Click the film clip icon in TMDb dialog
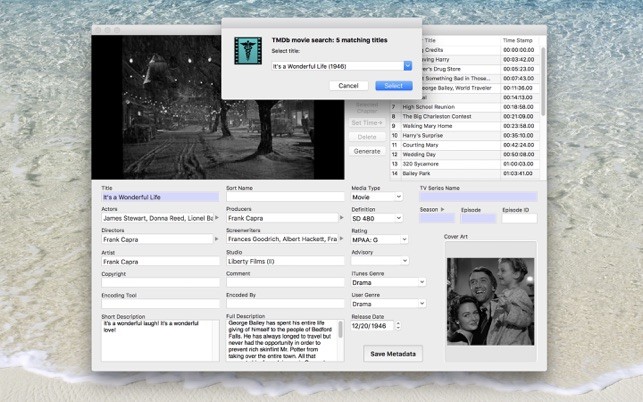 pos(247,51)
